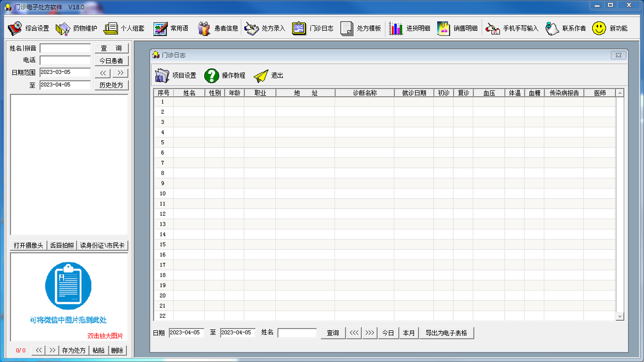Click 导出为电子表格 export button

pyautogui.click(x=447, y=333)
